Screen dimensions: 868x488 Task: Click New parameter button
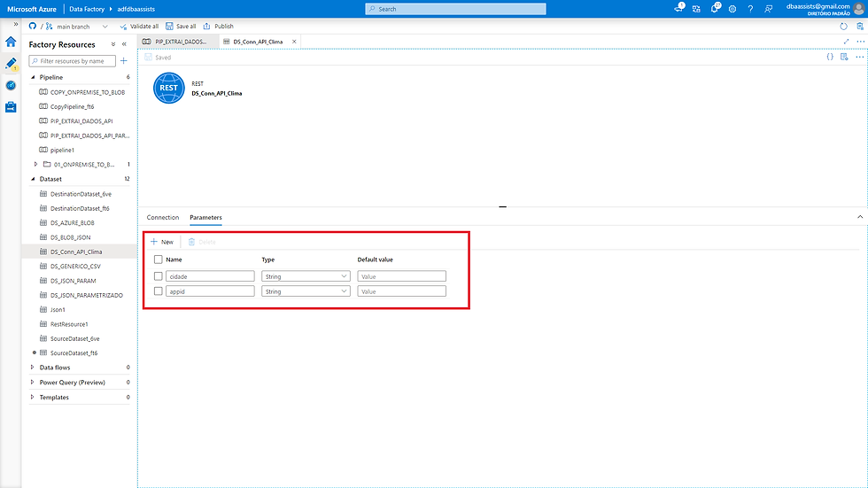pos(161,242)
